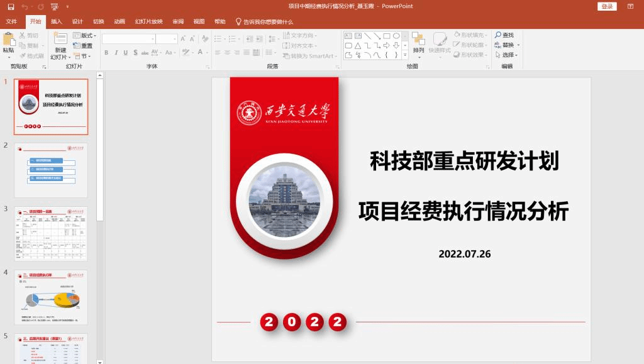Image resolution: width=644 pixels, height=364 pixels.
Task: Open the Layout (版式) dropdown
Action: tap(84, 36)
